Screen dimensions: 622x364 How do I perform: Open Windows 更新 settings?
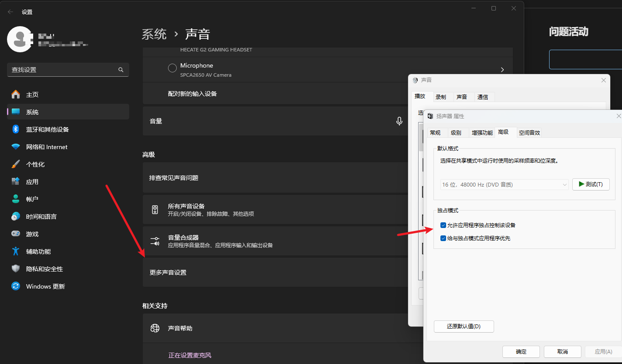68,286
